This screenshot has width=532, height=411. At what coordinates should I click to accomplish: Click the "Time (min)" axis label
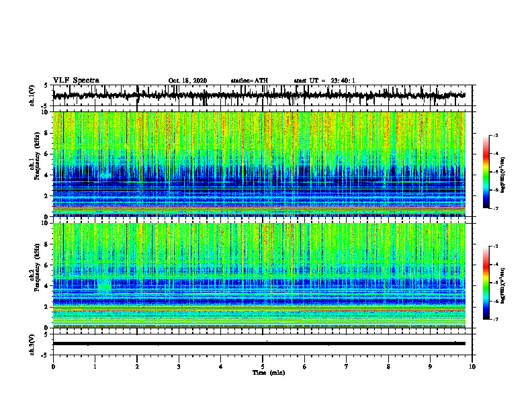[269, 373]
